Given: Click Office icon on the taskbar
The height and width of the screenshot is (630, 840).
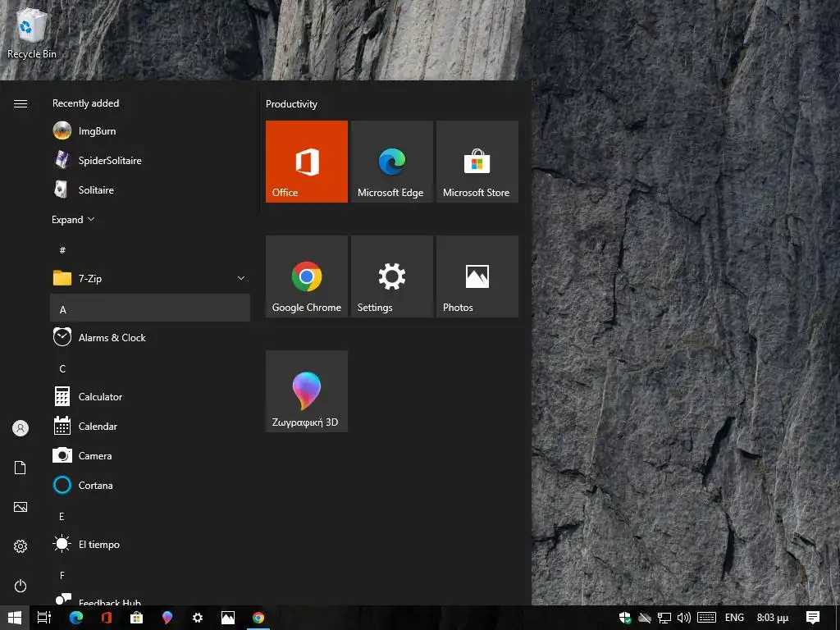Looking at the screenshot, I should pyautogui.click(x=106, y=618).
